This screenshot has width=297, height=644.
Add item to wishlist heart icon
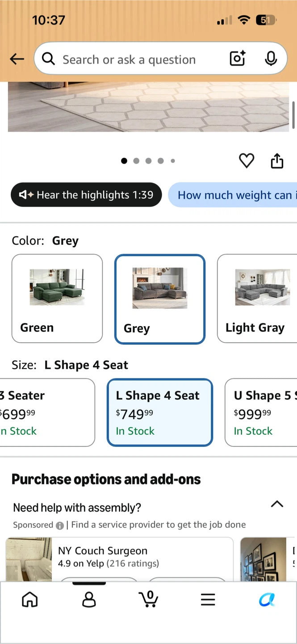click(x=247, y=161)
